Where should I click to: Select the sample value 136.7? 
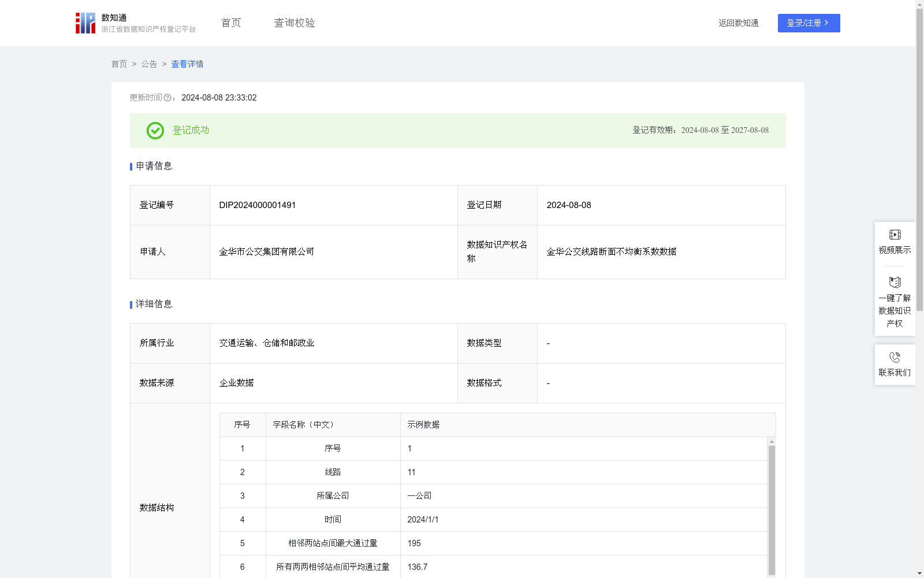click(x=418, y=567)
